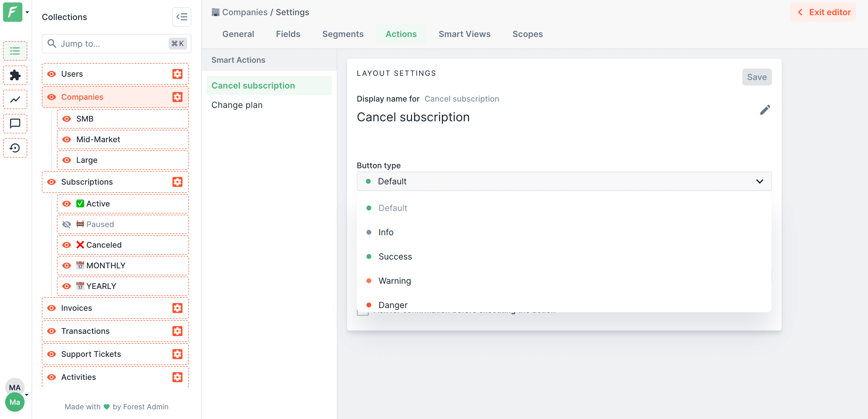Screen dimensions: 868x419
Task: Open settings gear for Users collection
Action: (177, 74)
